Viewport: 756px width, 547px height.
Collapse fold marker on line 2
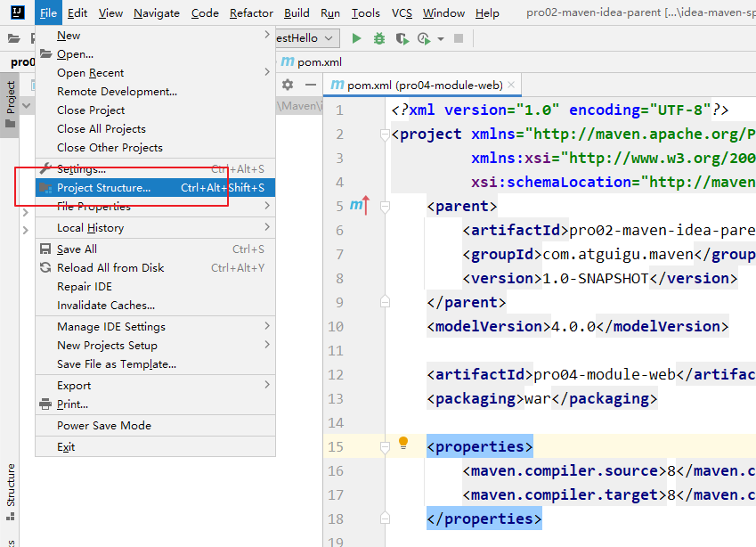click(x=385, y=135)
